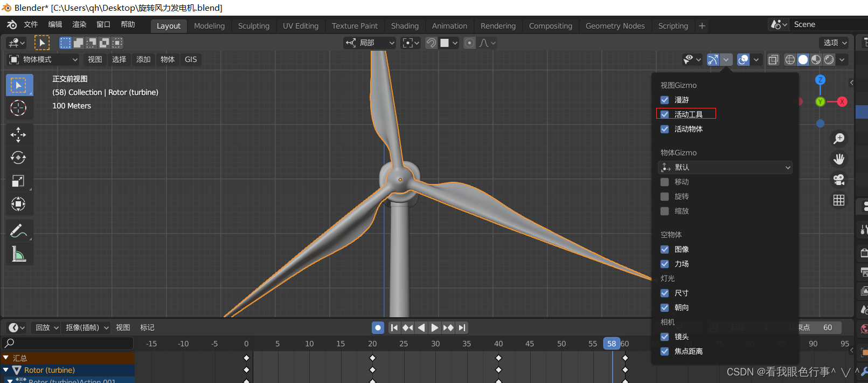
Task: Click the new selection mode icon
Action: point(65,43)
